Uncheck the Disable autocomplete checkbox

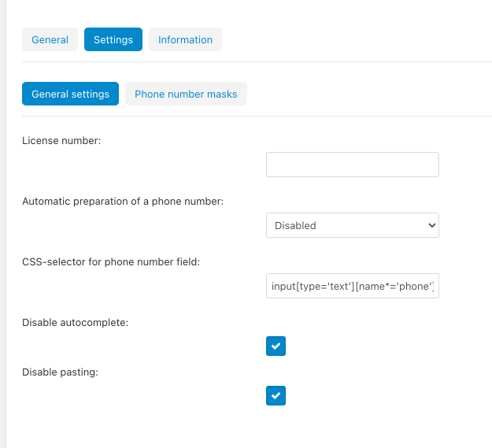tap(276, 346)
